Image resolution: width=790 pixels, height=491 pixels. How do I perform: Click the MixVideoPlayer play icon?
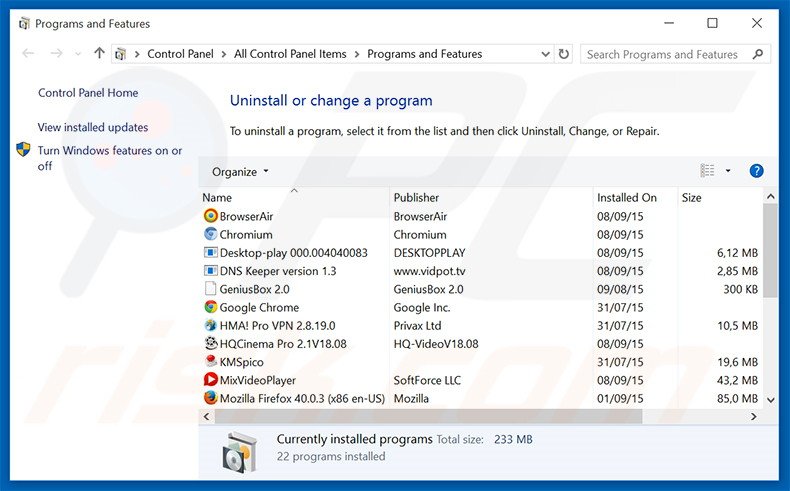211,380
